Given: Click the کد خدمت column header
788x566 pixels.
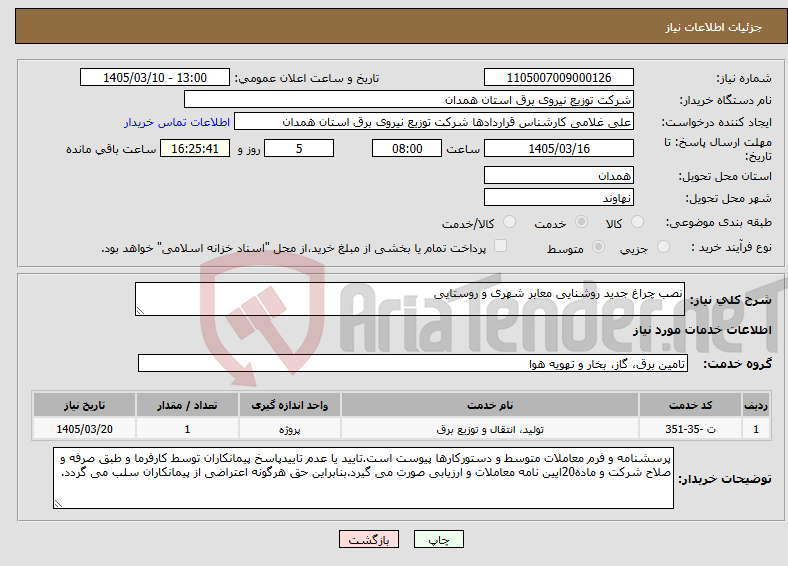Looking at the screenshot, I should pyautogui.click(x=691, y=405).
